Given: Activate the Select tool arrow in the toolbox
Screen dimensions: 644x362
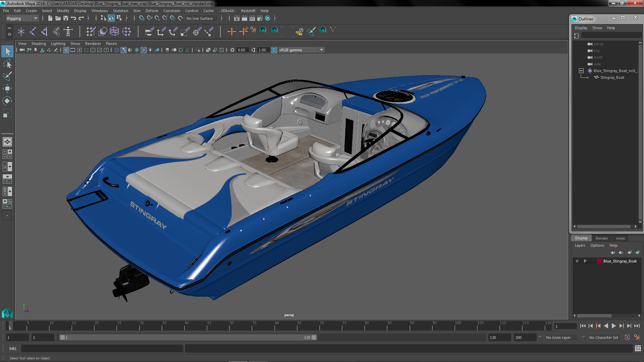Looking at the screenshot, I should [7, 52].
